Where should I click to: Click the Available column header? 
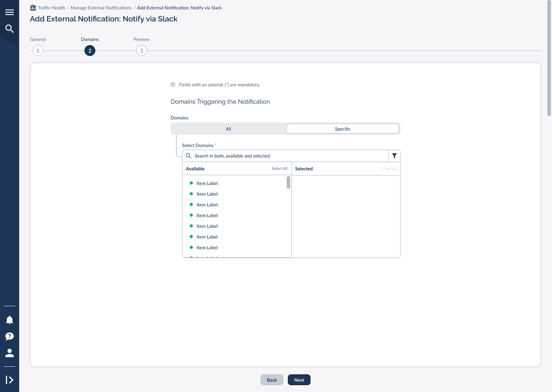(x=195, y=169)
